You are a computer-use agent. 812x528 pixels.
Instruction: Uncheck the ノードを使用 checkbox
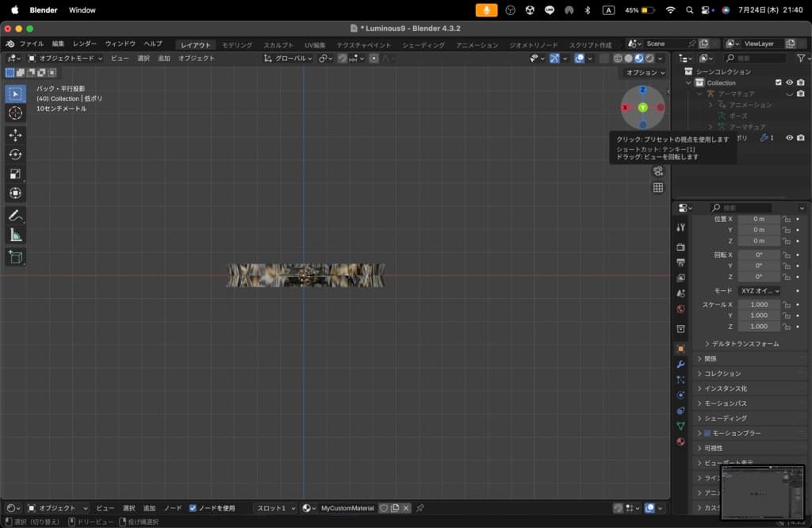pos(193,508)
